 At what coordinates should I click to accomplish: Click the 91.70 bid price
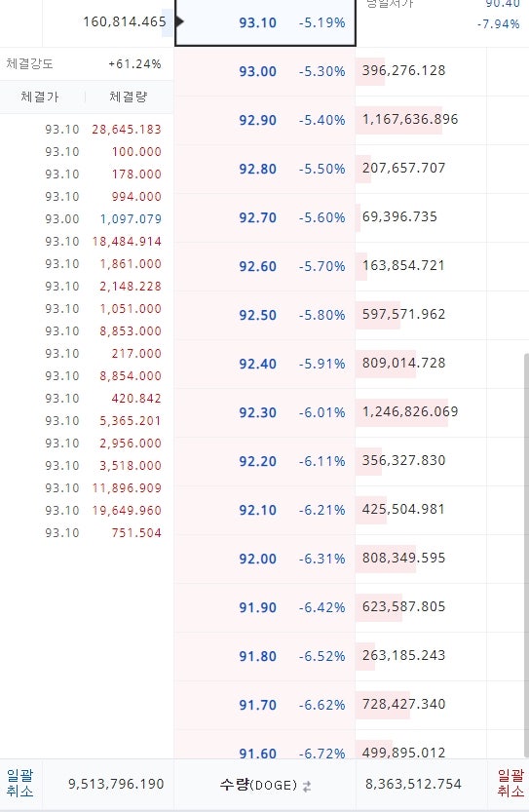pos(257,705)
